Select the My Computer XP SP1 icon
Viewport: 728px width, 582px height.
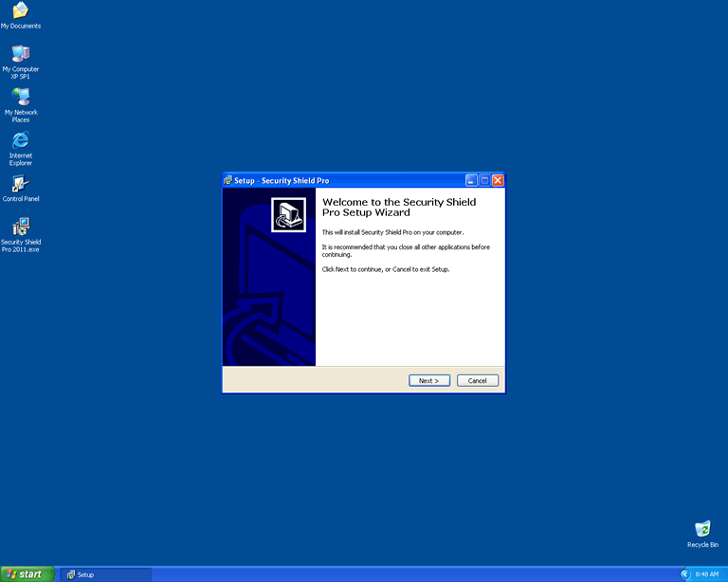[x=20, y=54]
